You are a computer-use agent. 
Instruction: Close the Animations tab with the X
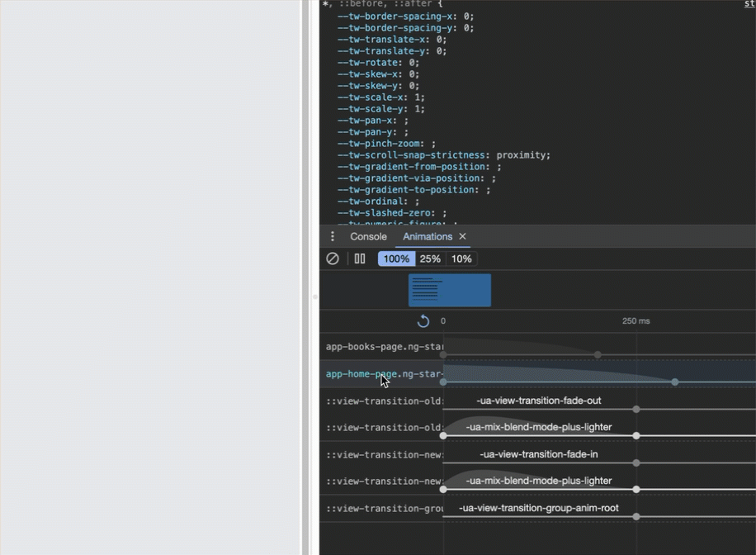pyautogui.click(x=462, y=236)
